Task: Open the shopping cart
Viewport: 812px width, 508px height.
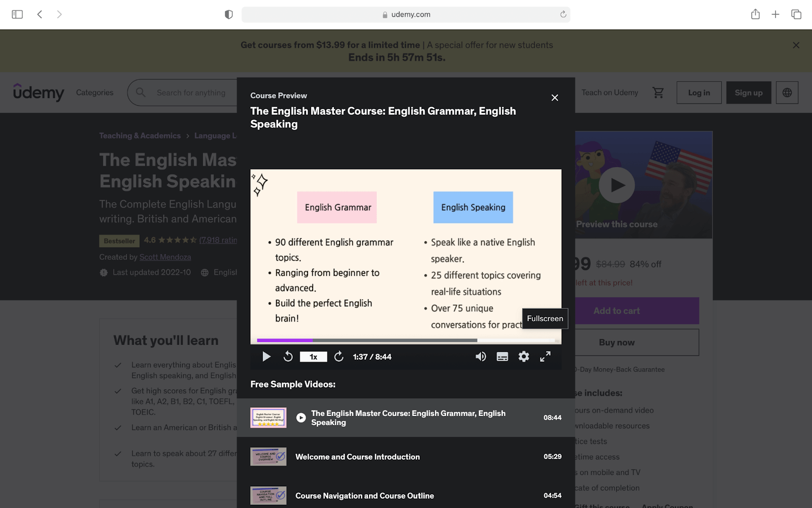Action: (x=658, y=92)
